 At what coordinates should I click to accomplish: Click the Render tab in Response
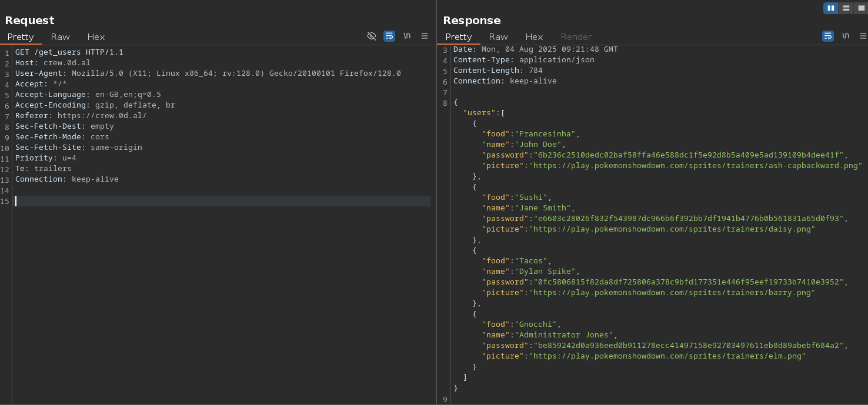pos(576,36)
